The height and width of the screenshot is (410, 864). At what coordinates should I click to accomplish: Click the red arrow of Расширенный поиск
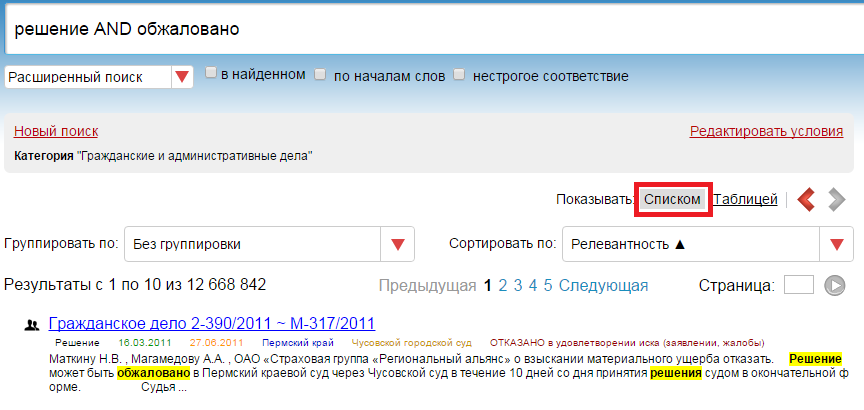[x=182, y=77]
